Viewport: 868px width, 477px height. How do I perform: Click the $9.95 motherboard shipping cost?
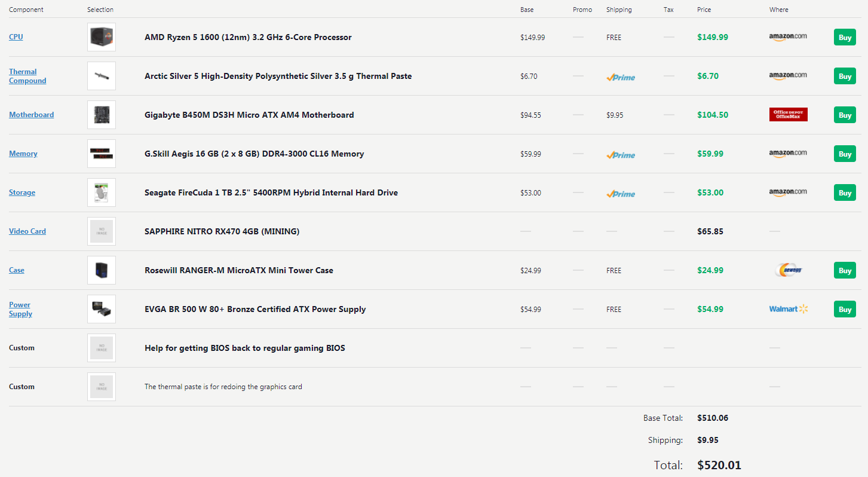tap(615, 115)
